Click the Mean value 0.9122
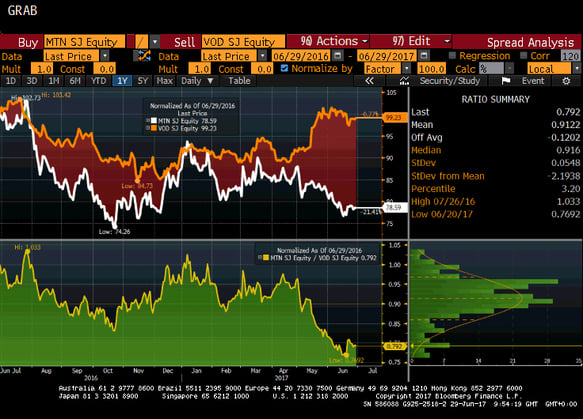 (x=566, y=125)
